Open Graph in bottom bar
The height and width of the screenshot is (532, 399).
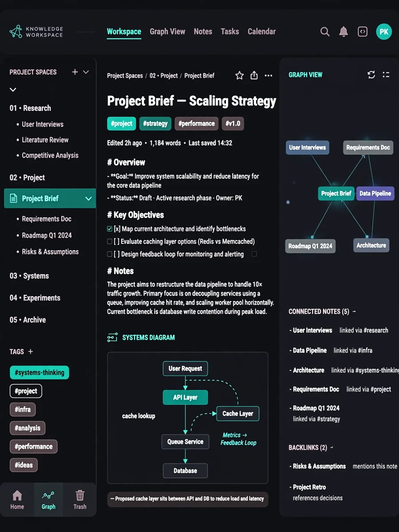click(48, 500)
